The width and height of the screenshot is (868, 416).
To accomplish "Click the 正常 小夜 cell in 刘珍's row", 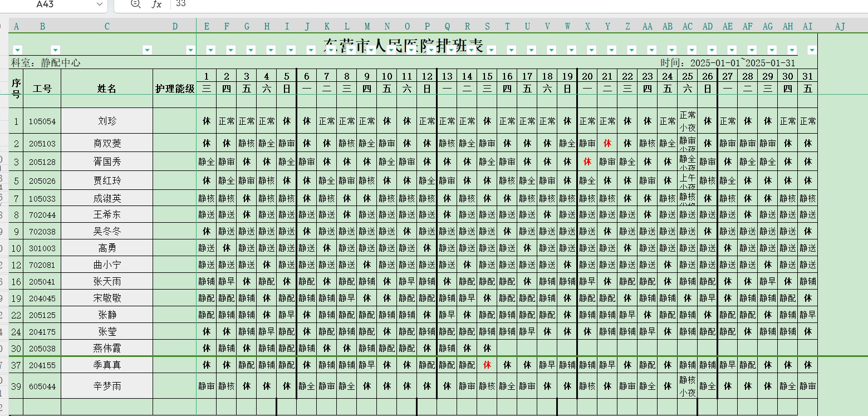I will (688, 121).
